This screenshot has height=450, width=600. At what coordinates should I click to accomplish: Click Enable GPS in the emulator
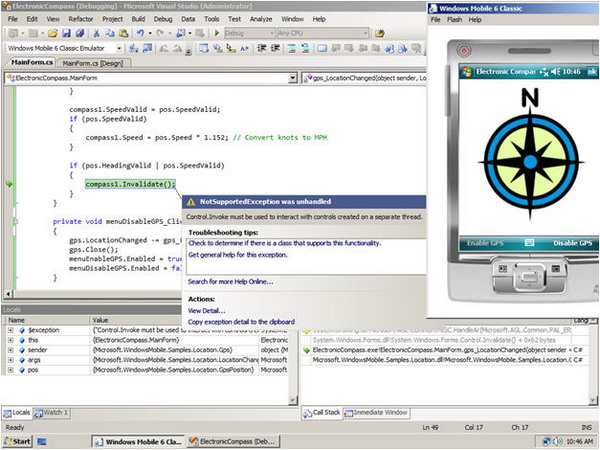pyautogui.click(x=485, y=243)
